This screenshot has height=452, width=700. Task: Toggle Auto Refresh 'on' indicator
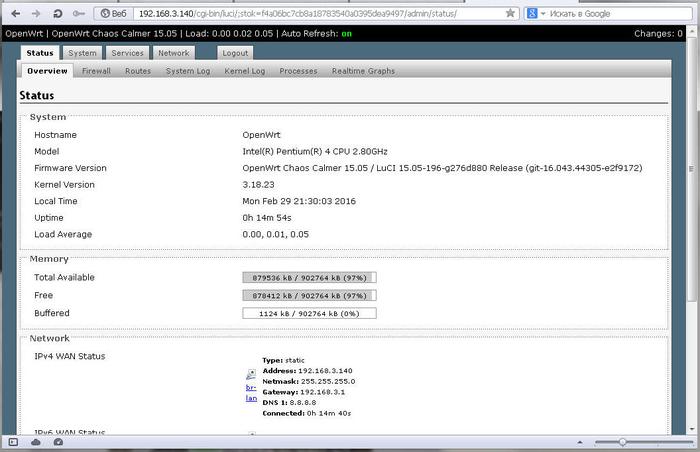(346, 33)
